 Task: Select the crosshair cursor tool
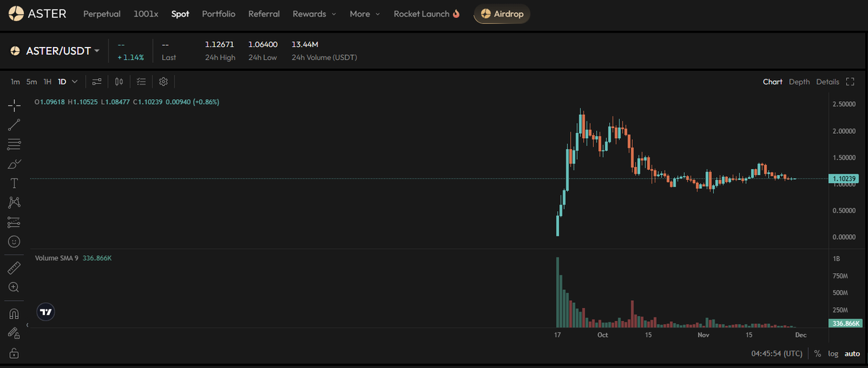coord(14,106)
